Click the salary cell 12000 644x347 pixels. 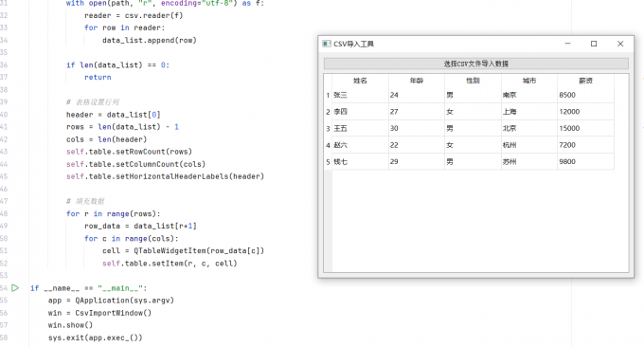coord(585,112)
